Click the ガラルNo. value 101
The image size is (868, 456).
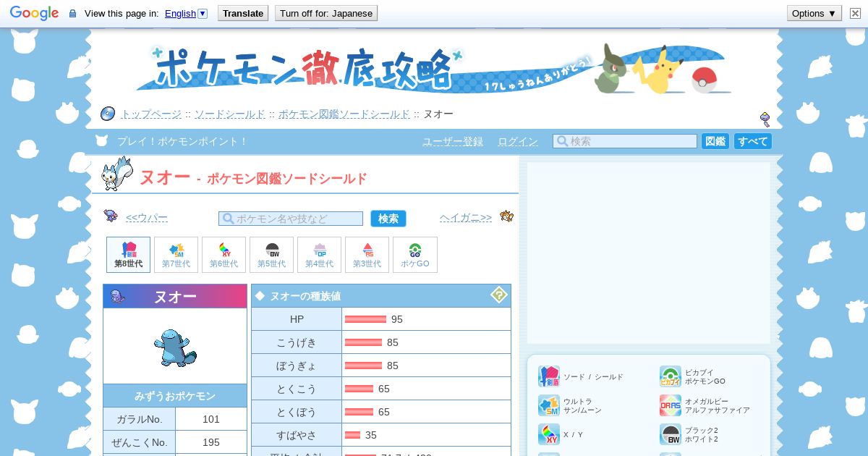[x=211, y=419]
